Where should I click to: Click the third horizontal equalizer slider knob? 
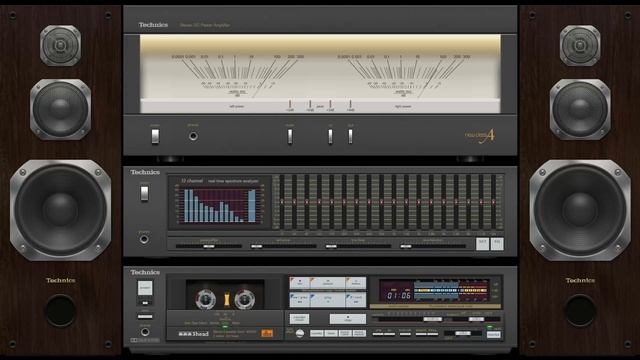[x=331, y=246]
